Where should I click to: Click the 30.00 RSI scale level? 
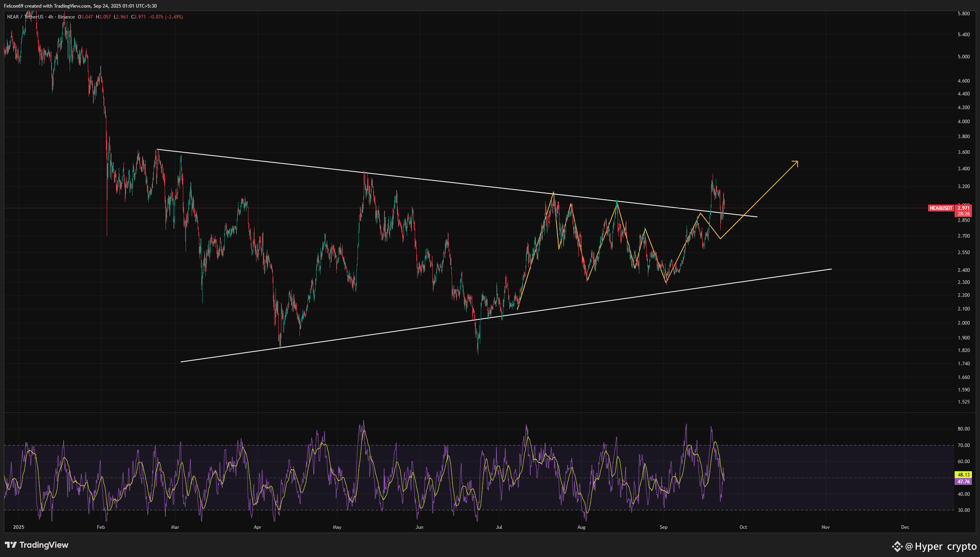(963, 510)
